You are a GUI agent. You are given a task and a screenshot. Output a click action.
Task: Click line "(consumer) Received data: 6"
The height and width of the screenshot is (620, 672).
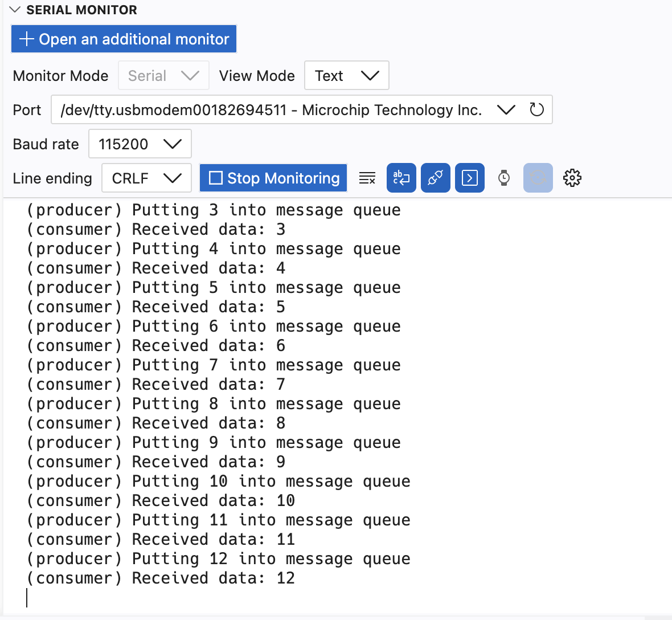coord(155,345)
